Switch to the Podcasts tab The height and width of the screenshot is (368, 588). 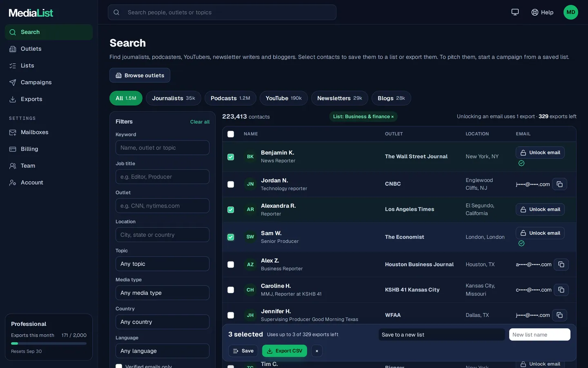230,98
